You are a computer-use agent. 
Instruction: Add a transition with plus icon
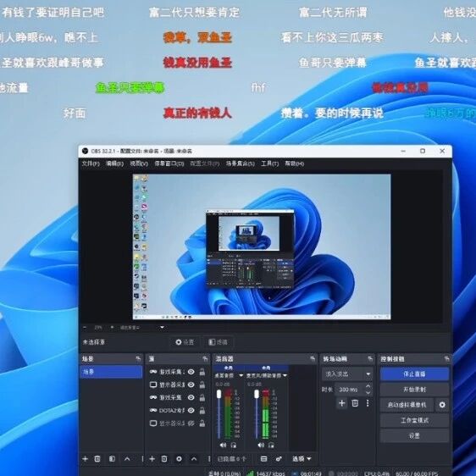coord(342,403)
